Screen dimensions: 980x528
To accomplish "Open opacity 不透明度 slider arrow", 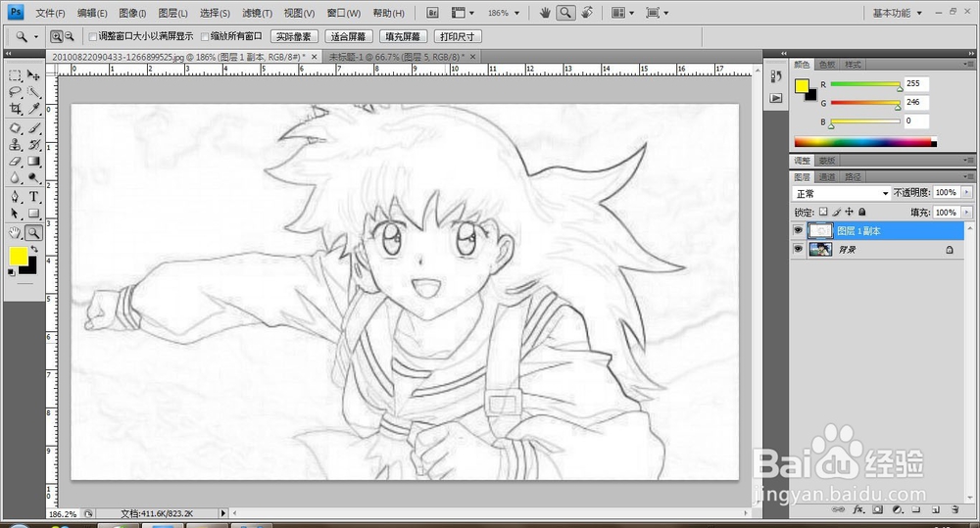I will (x=967, y=192).
